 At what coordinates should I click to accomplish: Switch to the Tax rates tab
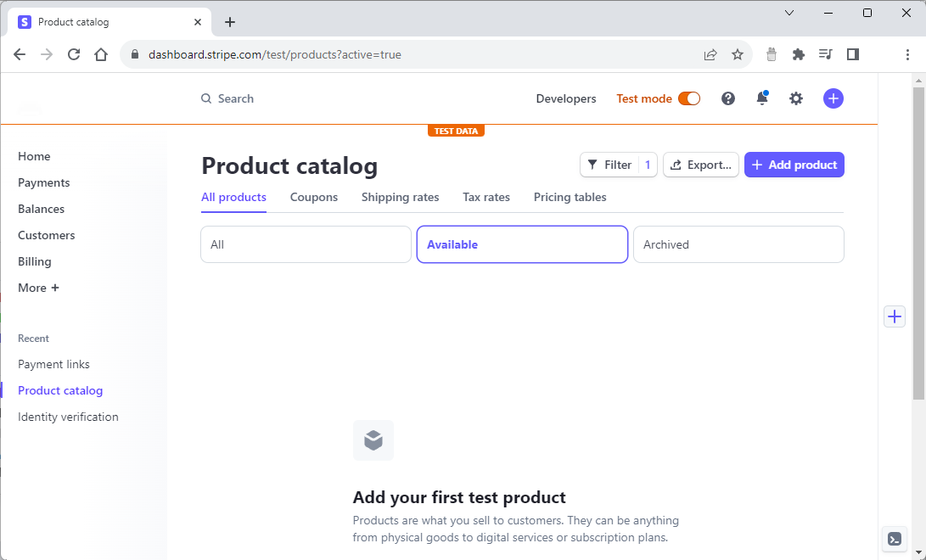point(486,197)
